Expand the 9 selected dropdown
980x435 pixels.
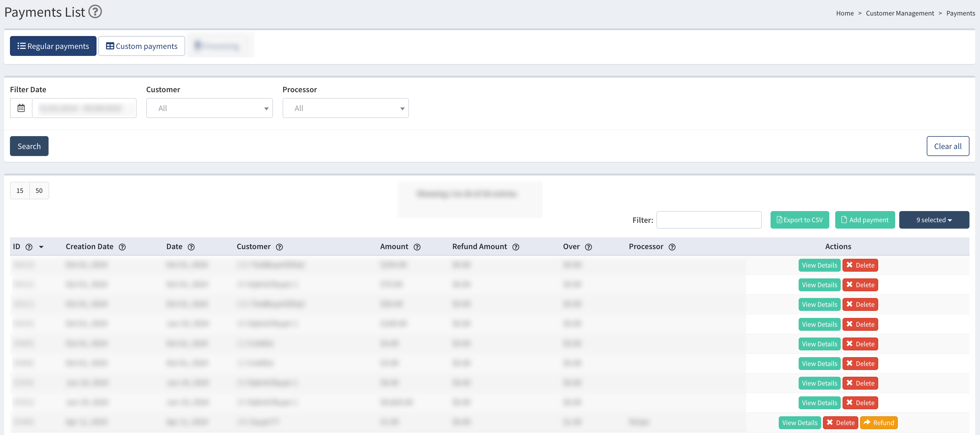point(934,220)
